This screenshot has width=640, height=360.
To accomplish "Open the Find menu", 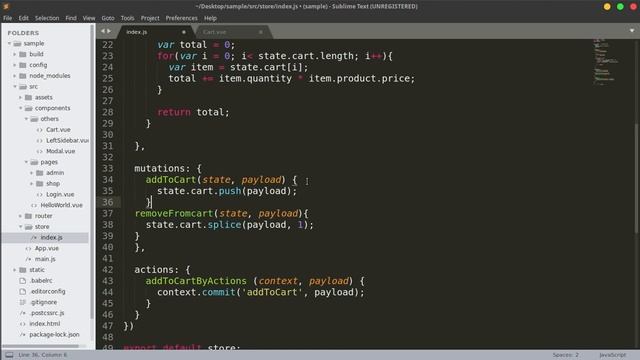I will coord(71,18).
